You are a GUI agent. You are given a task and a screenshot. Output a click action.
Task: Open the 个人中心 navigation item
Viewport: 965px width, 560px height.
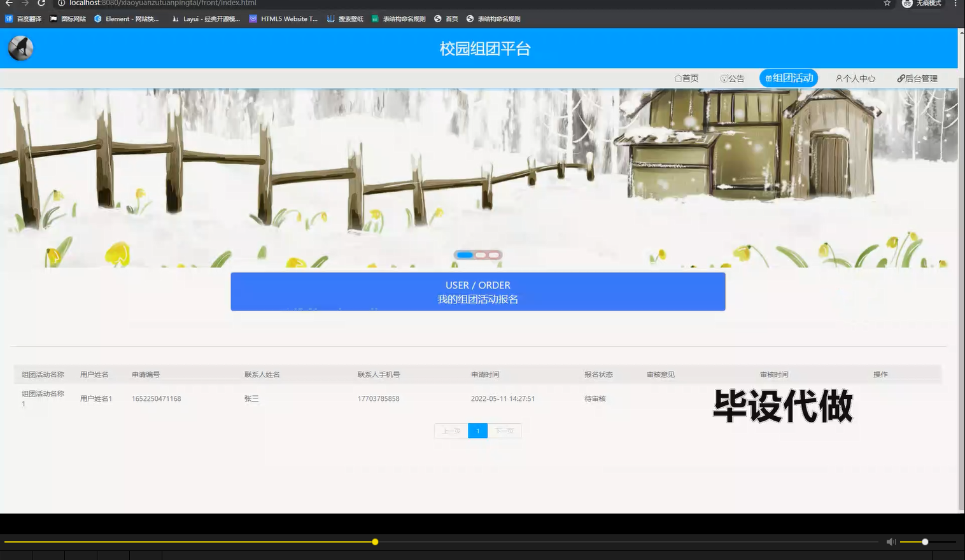pyautogui.click(x=856, y=78)
